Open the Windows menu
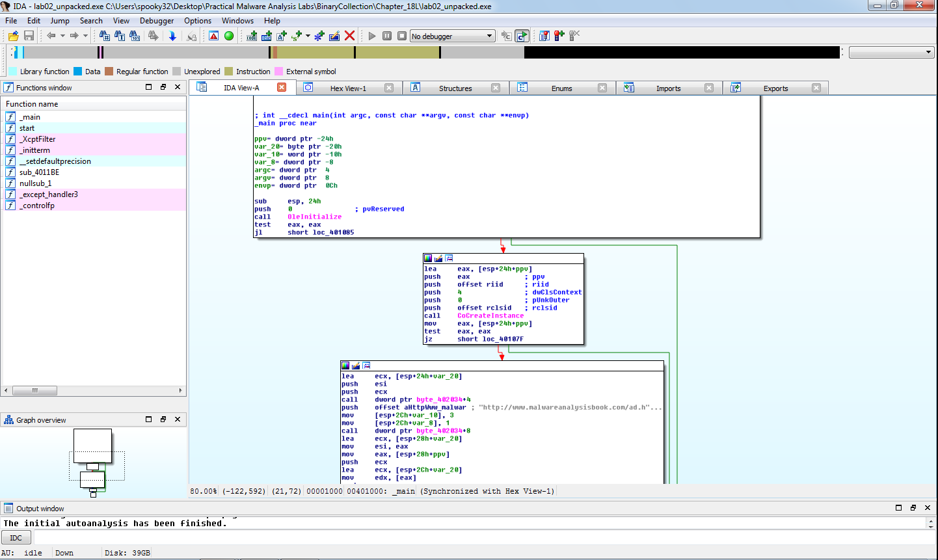 click(237, 20)
